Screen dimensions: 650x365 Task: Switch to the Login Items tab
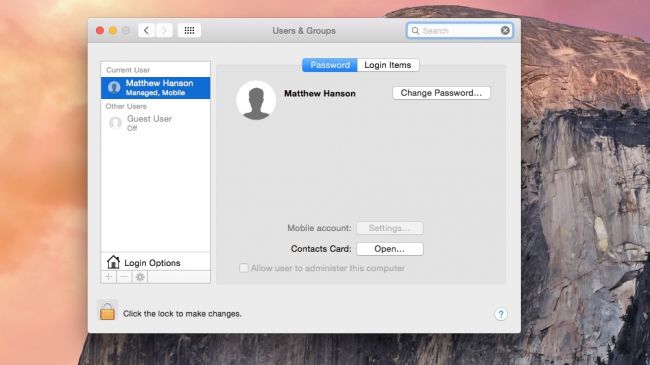(x=388, y=65)
